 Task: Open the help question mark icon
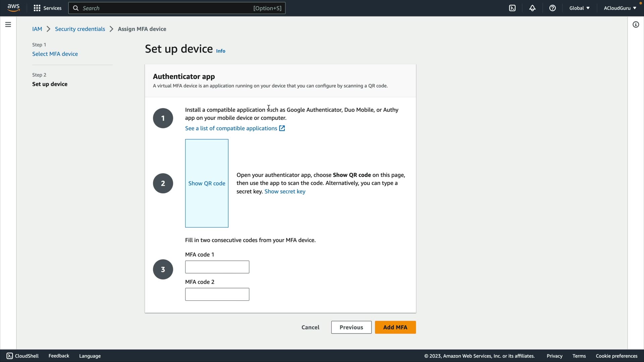[x=552, y=8]
